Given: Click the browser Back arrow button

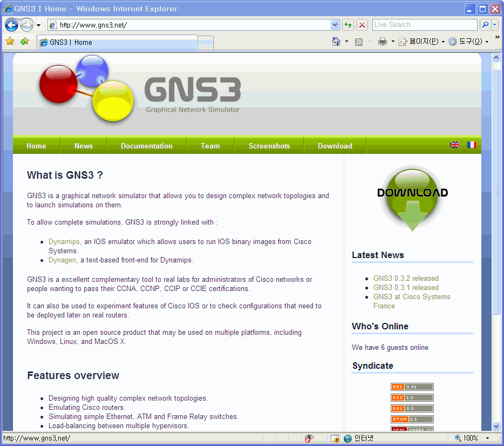Looking at the screenshot, I should pyautogui.click(x=11, y=25).
